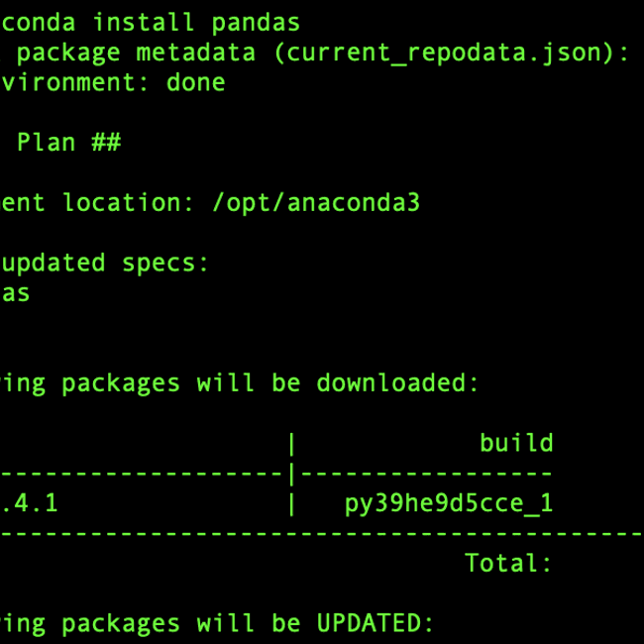Click the "Total:" label
The width and height of the screenshot is (644, 644).
508,563
